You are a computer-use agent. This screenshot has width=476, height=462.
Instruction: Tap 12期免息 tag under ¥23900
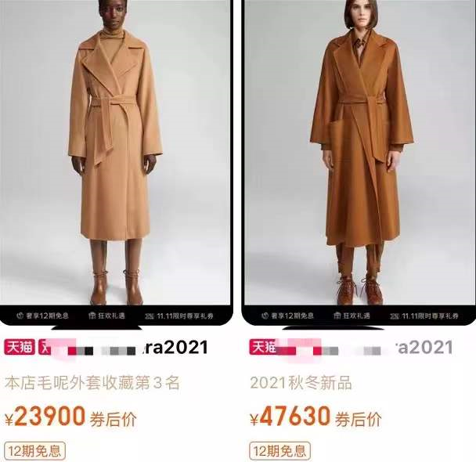[35, 451]
